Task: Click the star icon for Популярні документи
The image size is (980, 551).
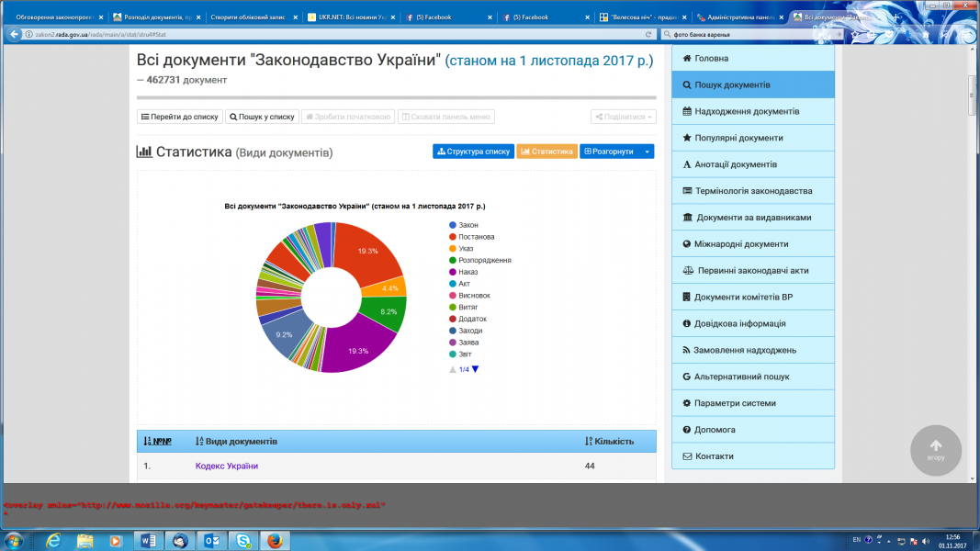Action: (x=687, y=138)
